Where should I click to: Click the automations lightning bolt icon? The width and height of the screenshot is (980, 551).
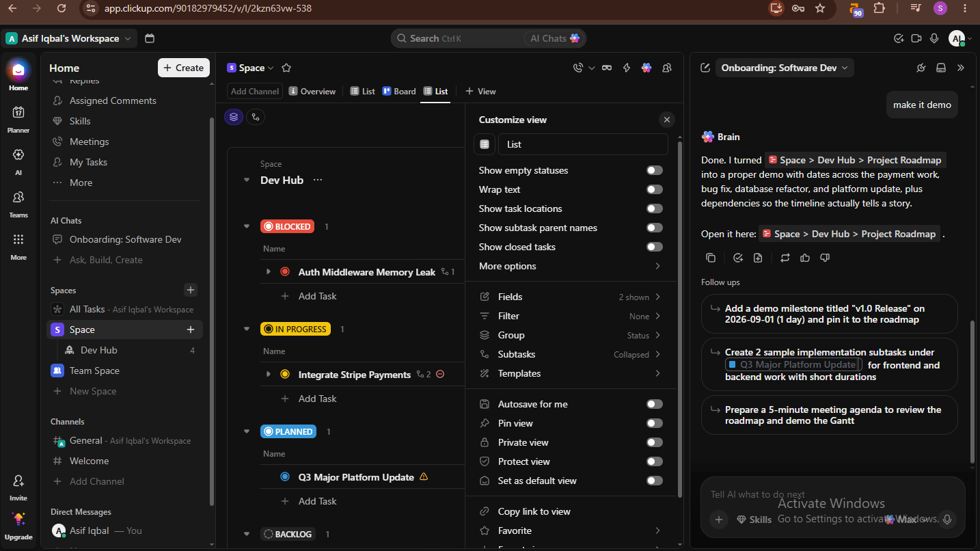point(626,68)
